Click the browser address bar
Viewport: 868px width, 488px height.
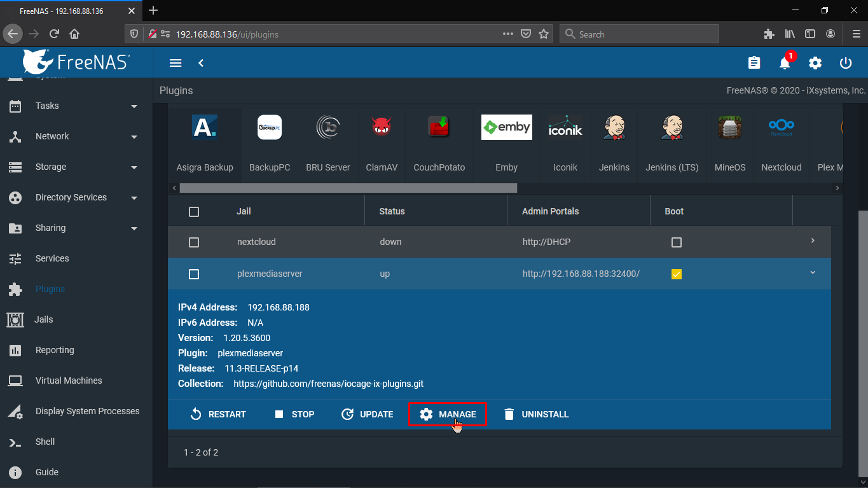(337, 34)
